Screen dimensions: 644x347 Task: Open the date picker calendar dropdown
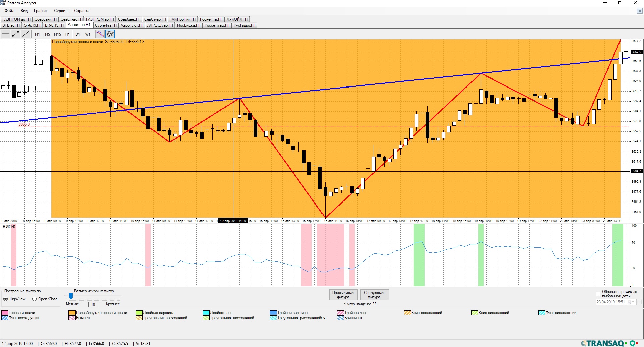tap(631, 302)
